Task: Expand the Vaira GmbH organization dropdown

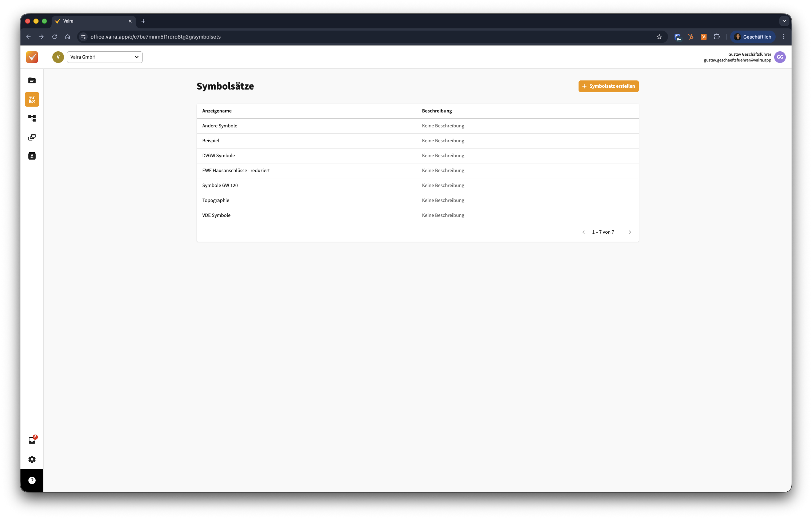Action: [105, 57]
